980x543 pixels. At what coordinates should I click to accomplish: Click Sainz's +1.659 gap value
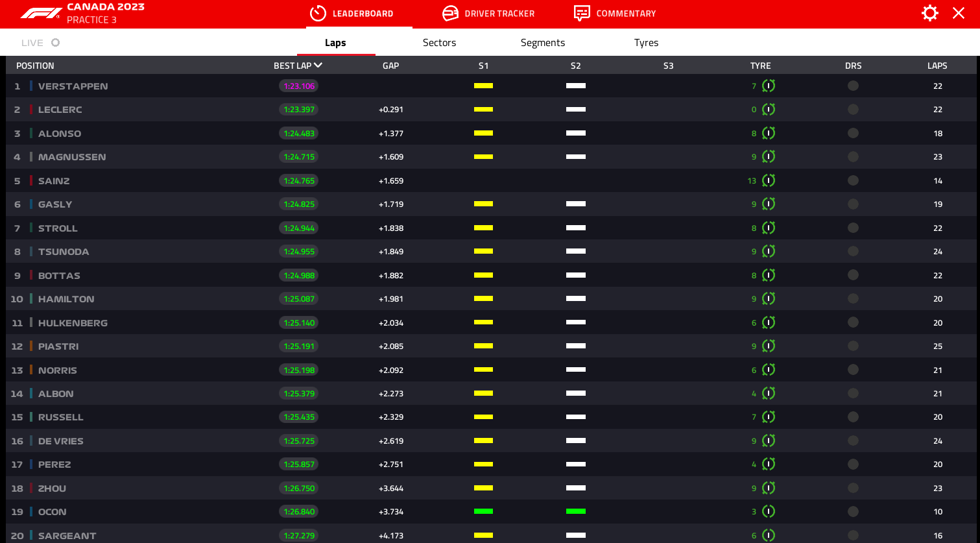tap(391, 181)
